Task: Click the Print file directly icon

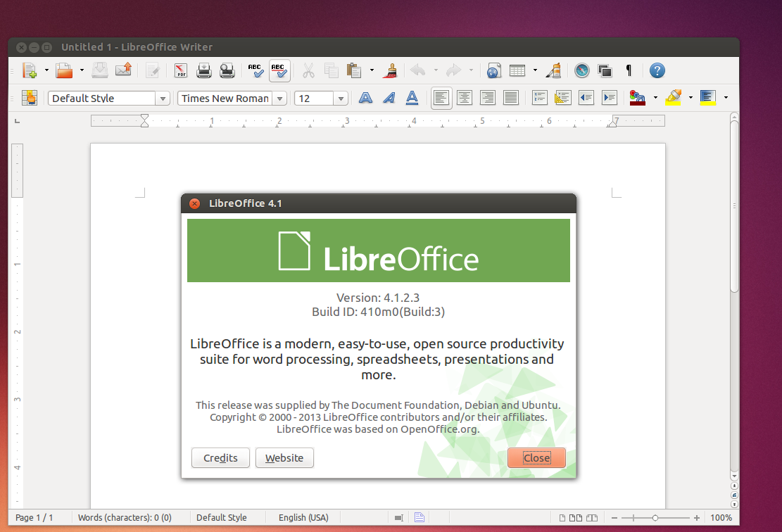Action: [203, 70]
